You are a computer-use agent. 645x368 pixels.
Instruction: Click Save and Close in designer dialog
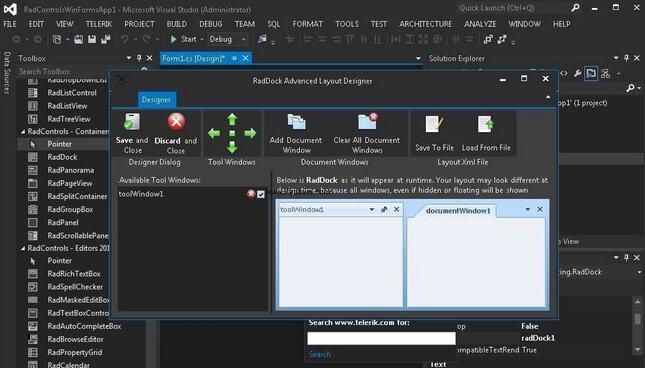click(x=132, y=134)
